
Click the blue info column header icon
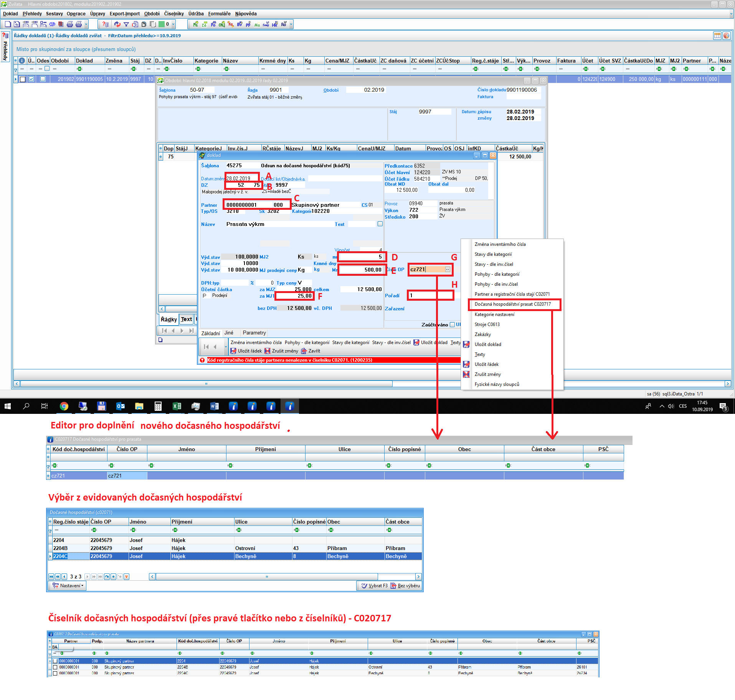pyautogui.click(x=22, y=61)
